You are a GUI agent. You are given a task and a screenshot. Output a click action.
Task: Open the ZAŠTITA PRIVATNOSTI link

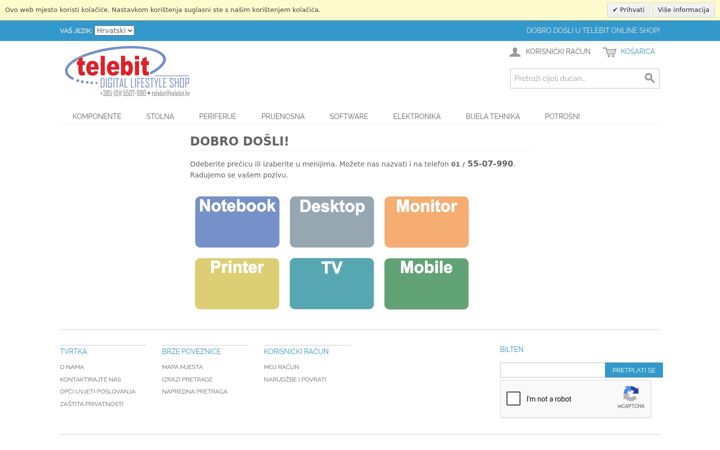point(91,404)
